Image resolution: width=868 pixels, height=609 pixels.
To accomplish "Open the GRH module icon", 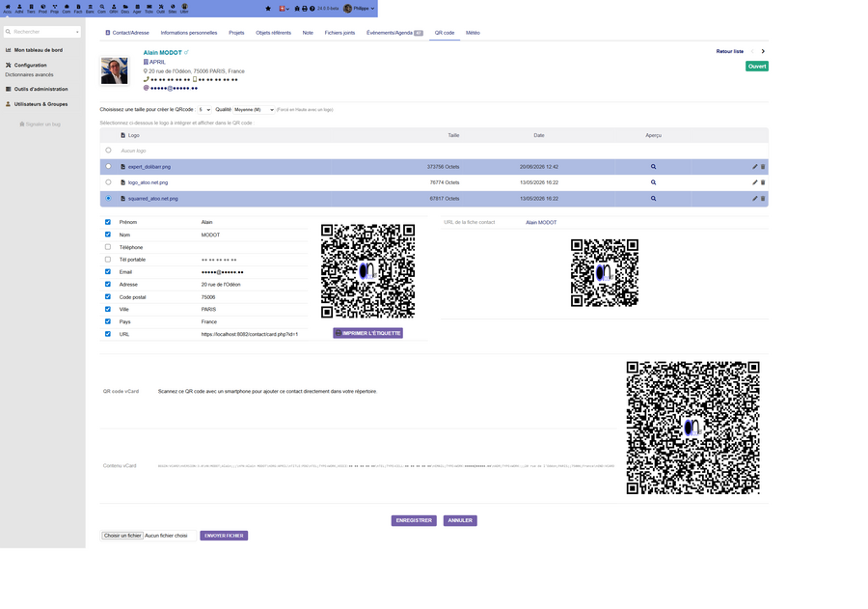I will coord(114,9).
